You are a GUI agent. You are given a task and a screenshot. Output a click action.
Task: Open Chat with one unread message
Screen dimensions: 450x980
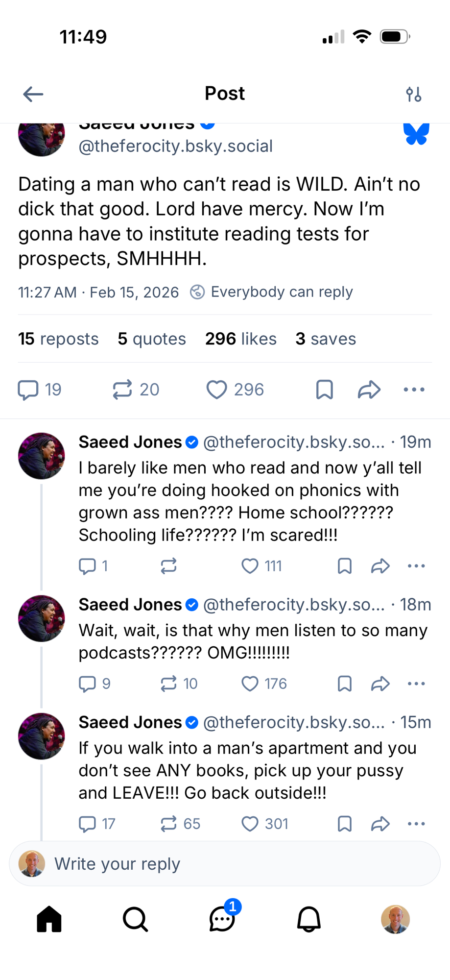[222, 919]
